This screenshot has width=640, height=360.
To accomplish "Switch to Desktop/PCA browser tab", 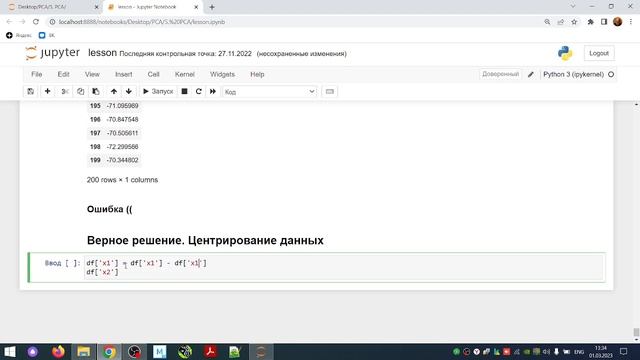I will click(x=51, y=7).
